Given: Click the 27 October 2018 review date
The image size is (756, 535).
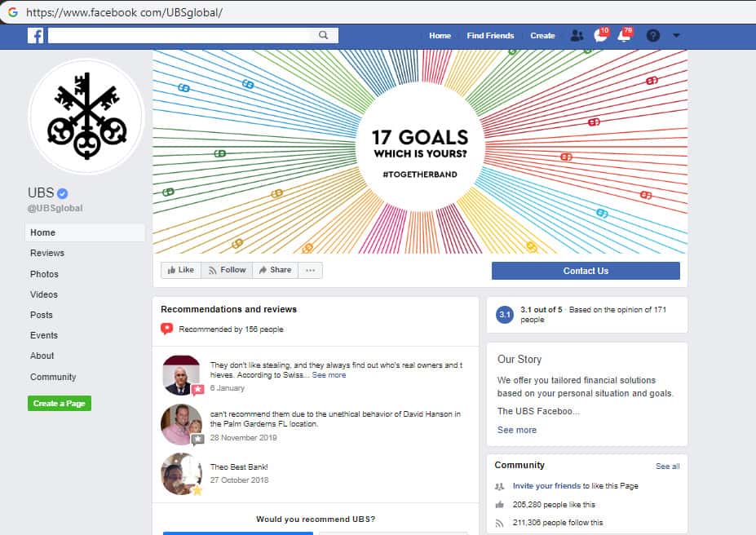Looking at the screenshot, I should click(239, 480).
